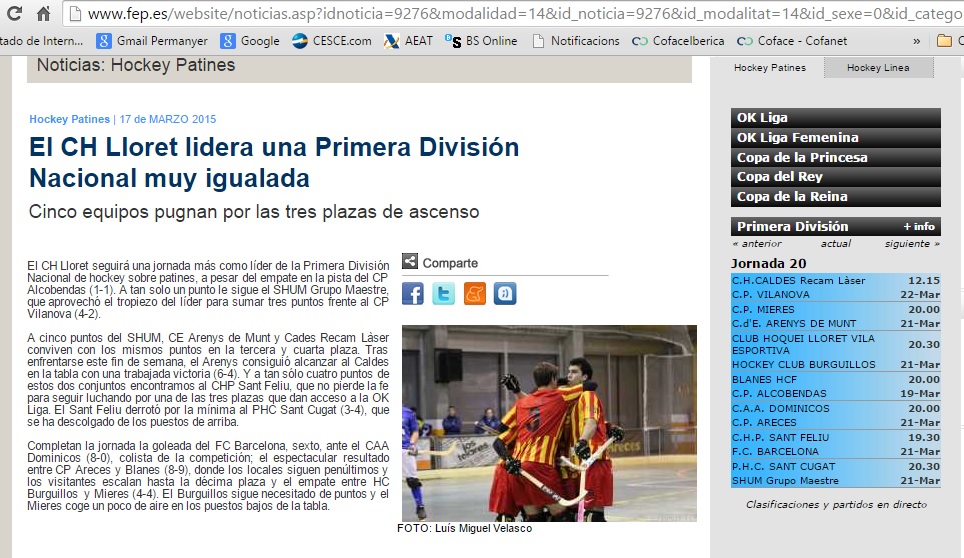The image size is (964, 558).
Task: Select the Hockey Patines tab
Action: click(769, 68)
